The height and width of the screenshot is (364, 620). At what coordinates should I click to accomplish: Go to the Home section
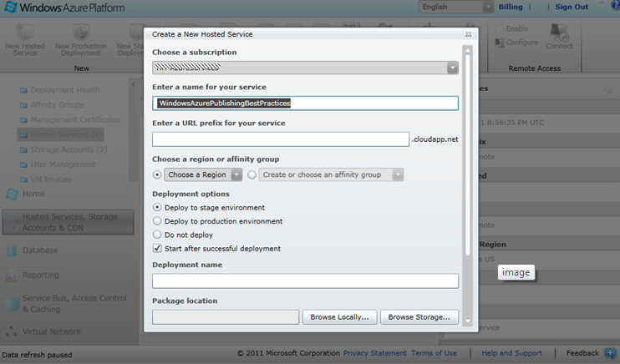pyautogui.click(x=33, y=194)
